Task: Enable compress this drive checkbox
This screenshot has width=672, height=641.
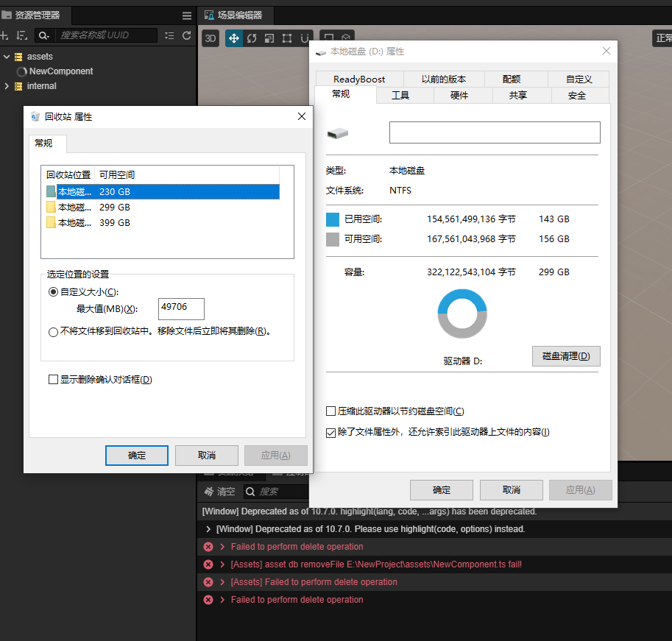Action: (331, 411)
